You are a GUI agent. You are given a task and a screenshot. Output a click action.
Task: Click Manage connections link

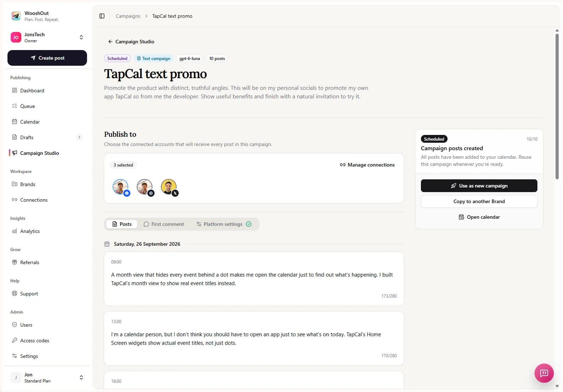tap(367, 165)
